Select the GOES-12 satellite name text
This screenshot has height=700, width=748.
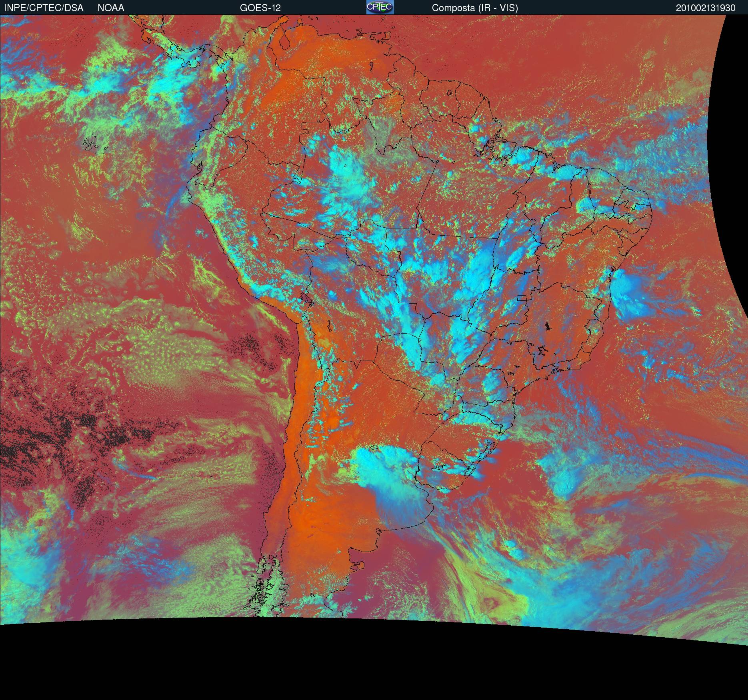pos(260,8)
